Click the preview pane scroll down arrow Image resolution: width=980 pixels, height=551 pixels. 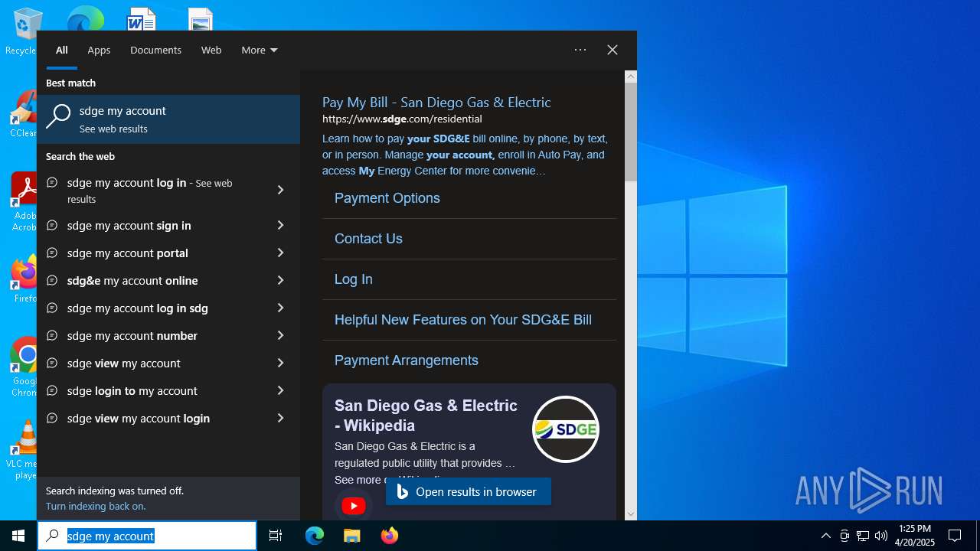(x=631, y=514)
